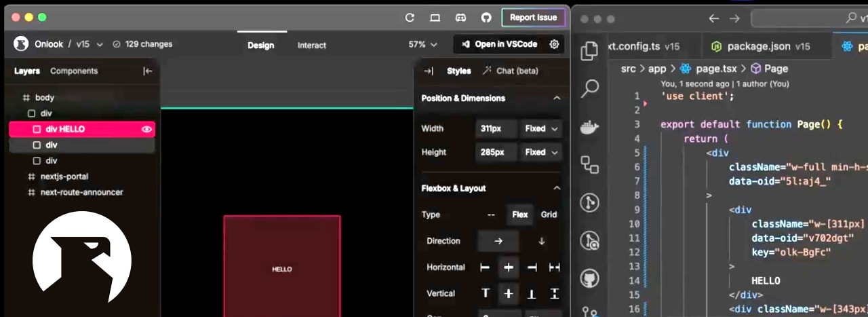868x317 pixels.
Task: Align Vertical to center
Action: tap(509, 293)
